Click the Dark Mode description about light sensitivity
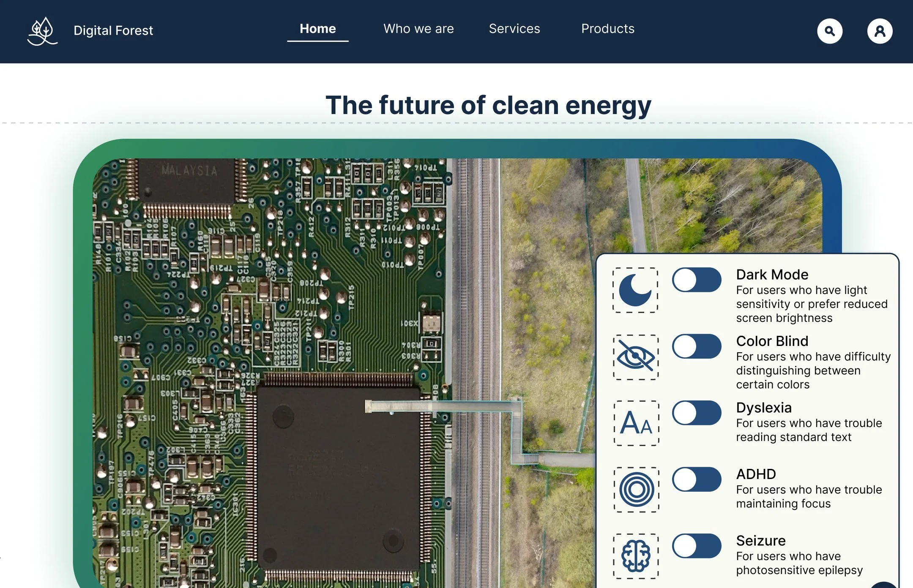The height and width of the screenshot is (588, 913). [x=812, y=304]
